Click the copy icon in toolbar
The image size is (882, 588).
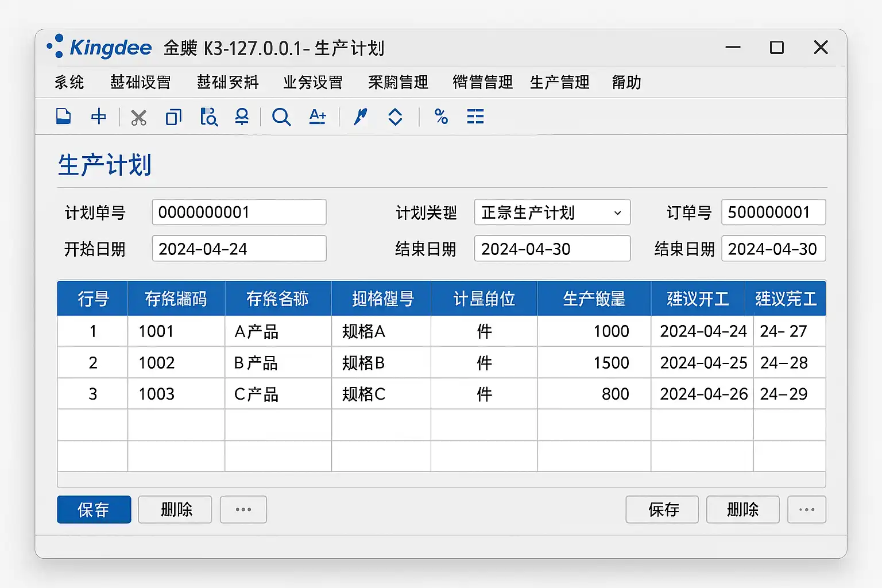(173, 117)
